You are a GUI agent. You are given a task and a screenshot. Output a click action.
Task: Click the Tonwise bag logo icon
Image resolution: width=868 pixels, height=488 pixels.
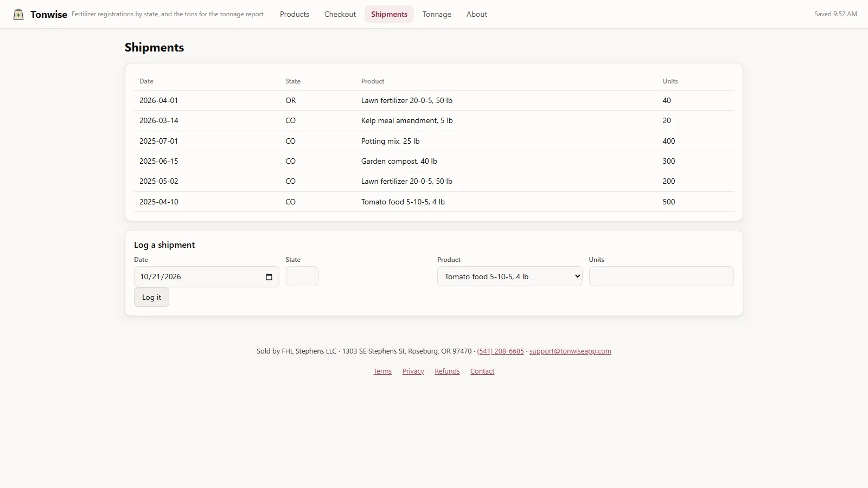tap(18, 14)
